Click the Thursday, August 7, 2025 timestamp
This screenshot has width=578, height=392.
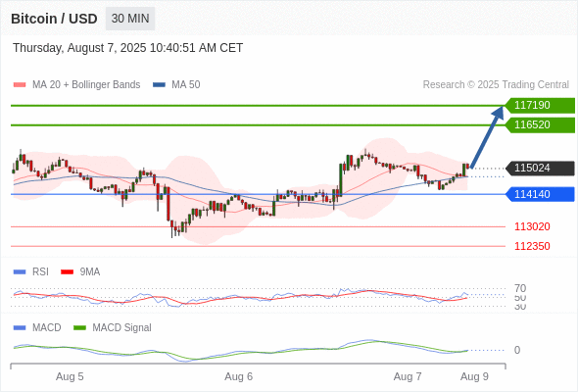128,48
